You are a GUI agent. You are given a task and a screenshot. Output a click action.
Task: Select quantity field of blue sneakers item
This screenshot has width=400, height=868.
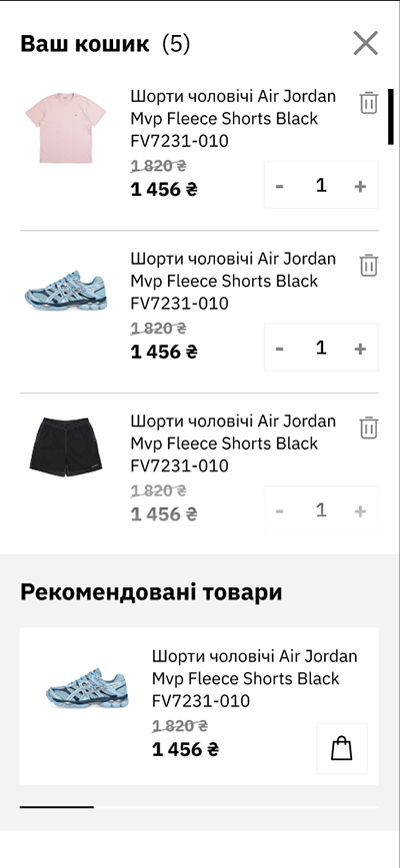(x=321, y=349)
